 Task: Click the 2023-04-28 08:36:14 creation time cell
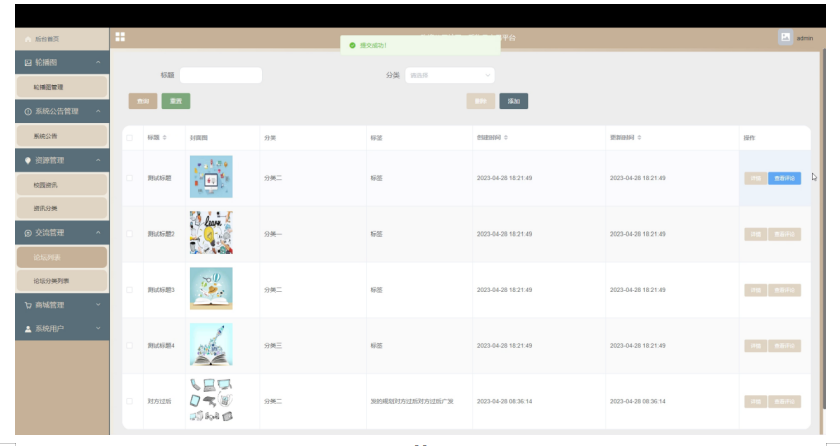tap(539, 402)
